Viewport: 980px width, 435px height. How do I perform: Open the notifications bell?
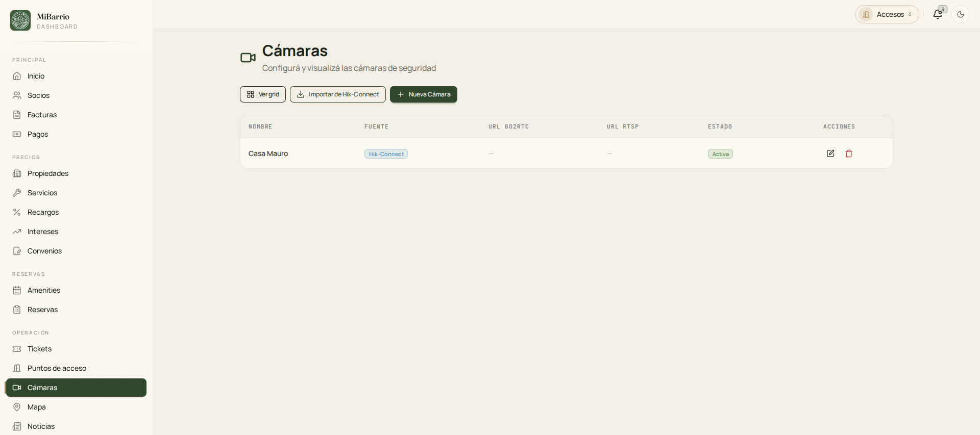click(938, 14)
